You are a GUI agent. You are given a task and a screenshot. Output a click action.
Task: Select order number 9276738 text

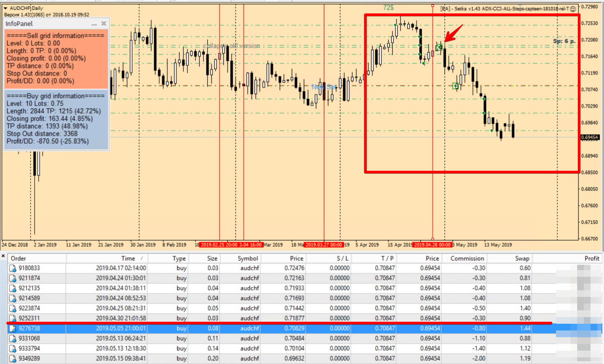pyautogui.click(x=29, y=328)
